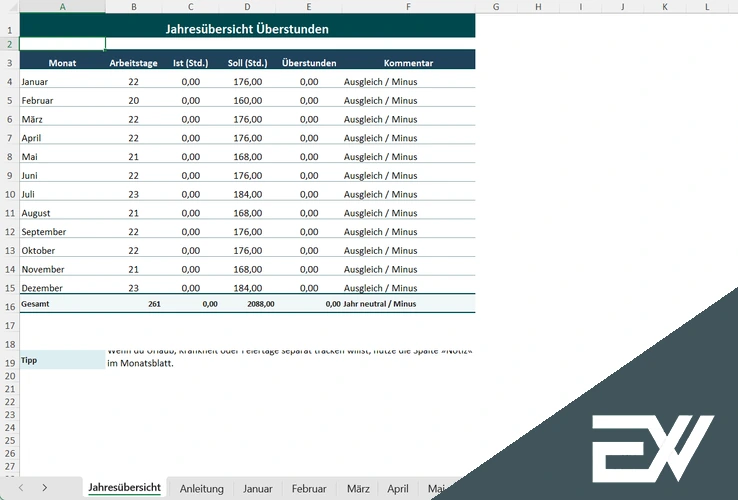Select column K header
Screen dimensions: 738x500
click(x=665, y=7)
